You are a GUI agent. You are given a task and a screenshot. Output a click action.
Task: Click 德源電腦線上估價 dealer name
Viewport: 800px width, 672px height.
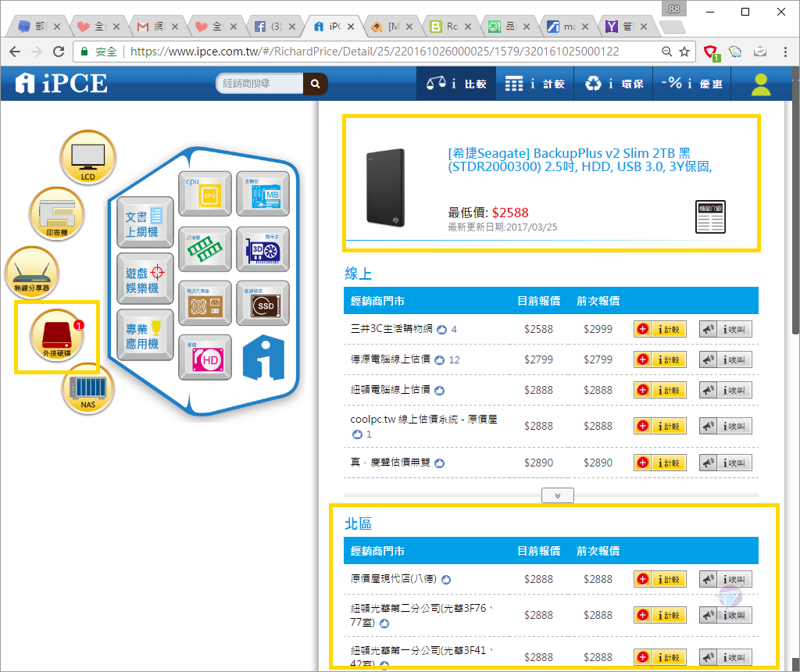[391, 359]
